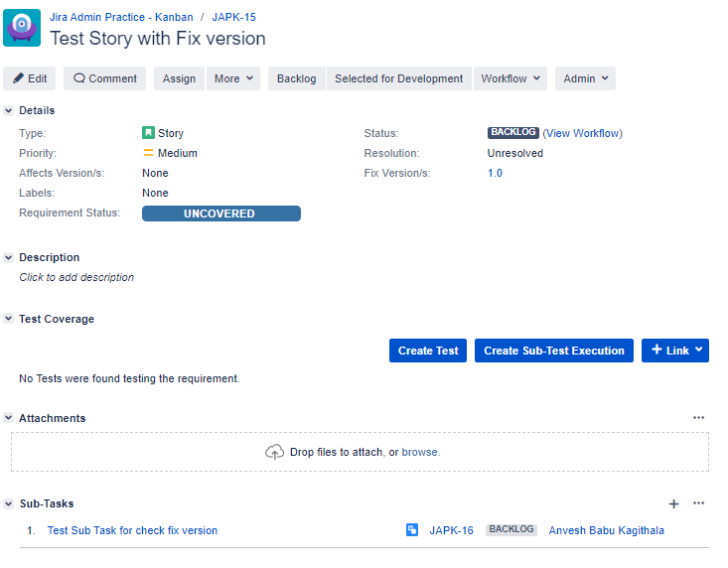The height and width of the screenshot is (568, 728).
Task: Click the issue title Test Story with Fix version
Action: pyautogui.click(x=158, y=39)
